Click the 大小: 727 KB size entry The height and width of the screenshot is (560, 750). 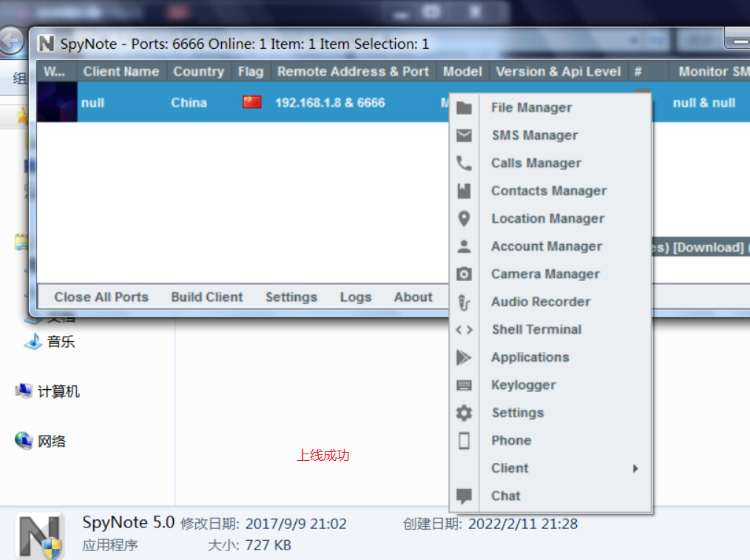[x=249, y=545]
